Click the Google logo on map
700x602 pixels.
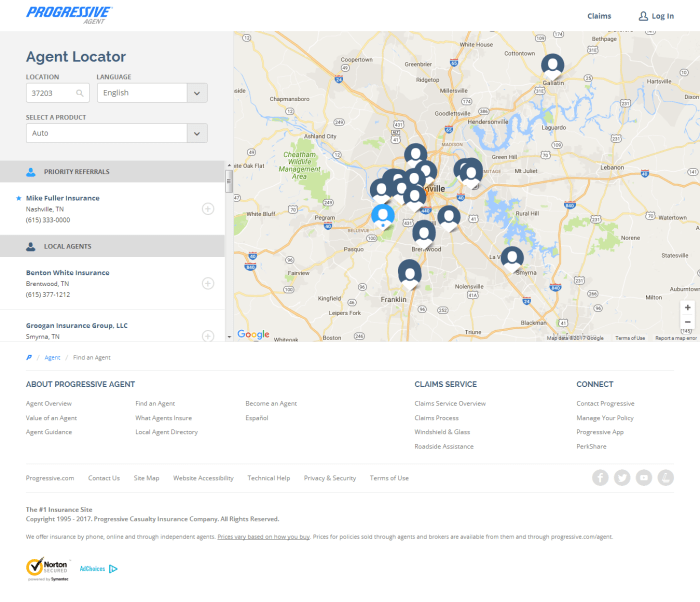[x=253, y=334]
